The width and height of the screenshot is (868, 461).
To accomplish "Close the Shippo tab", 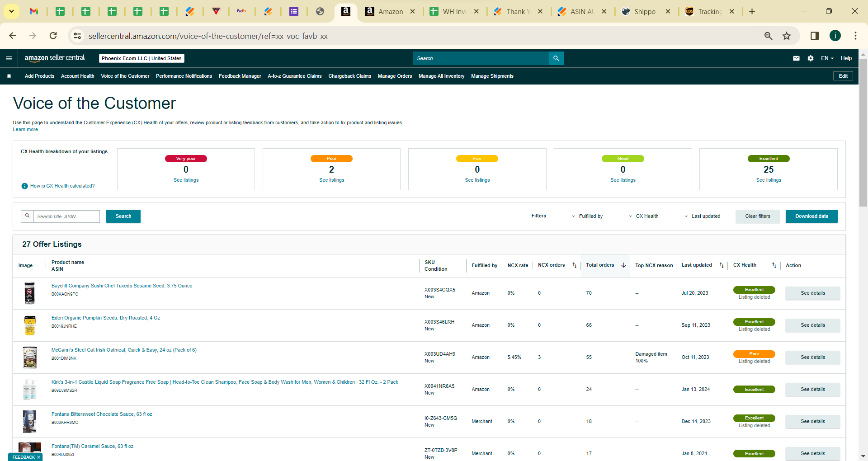I will tap(668, 11).
